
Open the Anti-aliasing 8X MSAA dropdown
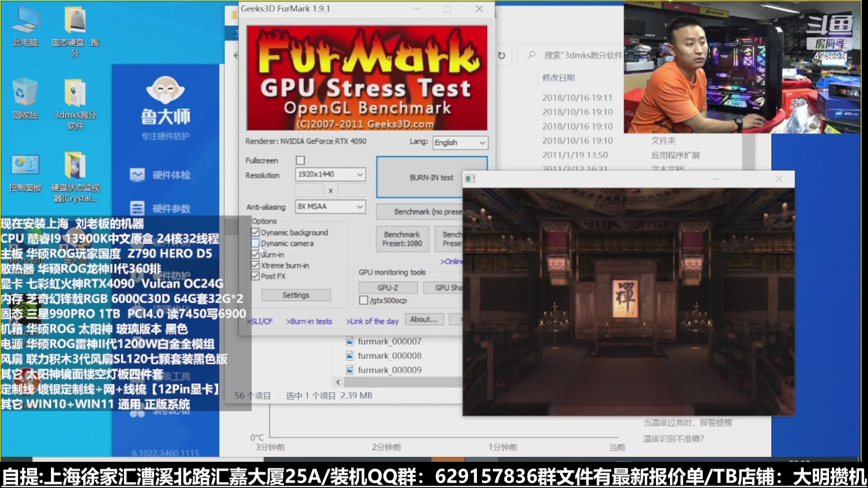coord(330,206)
